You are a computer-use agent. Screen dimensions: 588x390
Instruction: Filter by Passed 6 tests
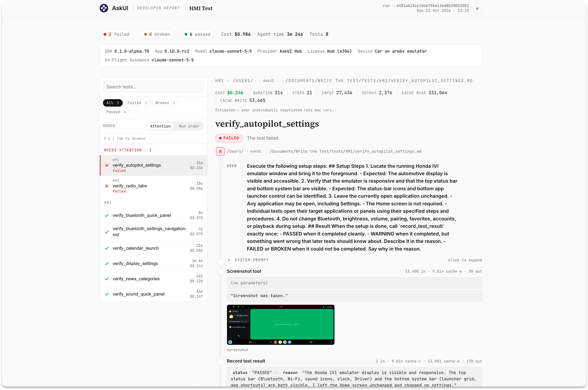click(x=116, y=112)
